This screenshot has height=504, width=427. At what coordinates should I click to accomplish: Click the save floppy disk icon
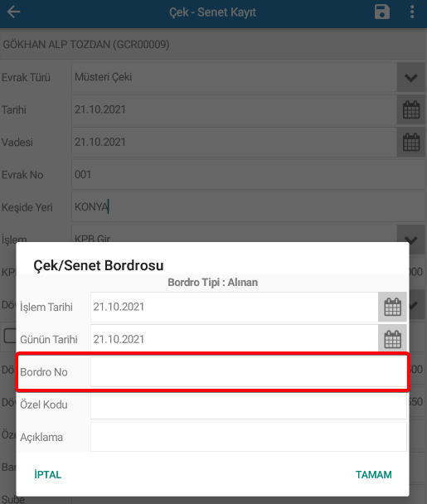pos(382,12)
